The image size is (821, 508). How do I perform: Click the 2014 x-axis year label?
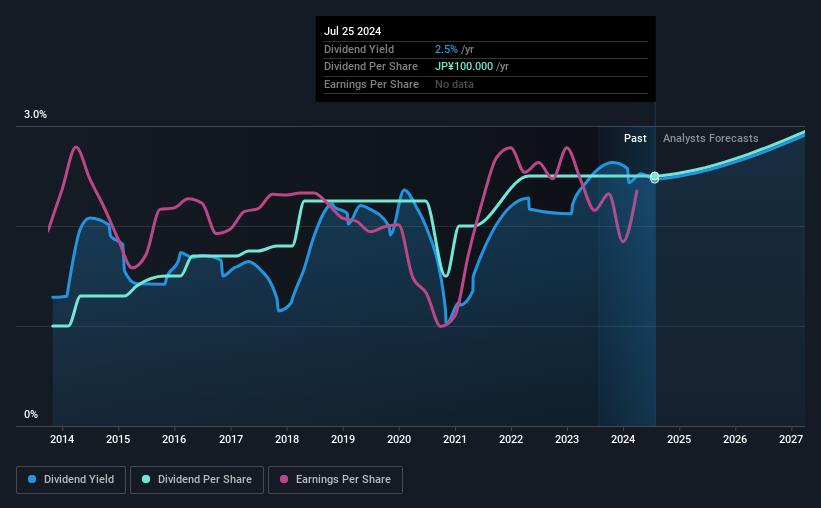click(62, 439)
